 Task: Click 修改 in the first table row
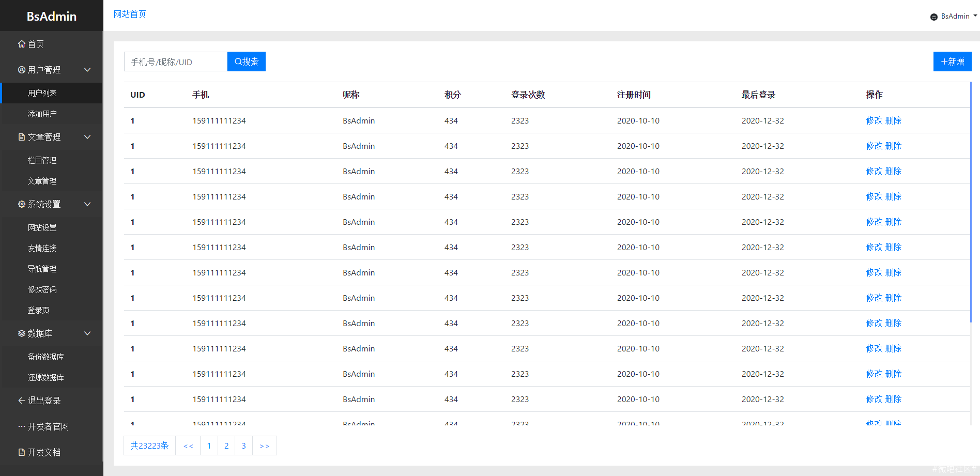pyautogui.click(x=874, y=120)
